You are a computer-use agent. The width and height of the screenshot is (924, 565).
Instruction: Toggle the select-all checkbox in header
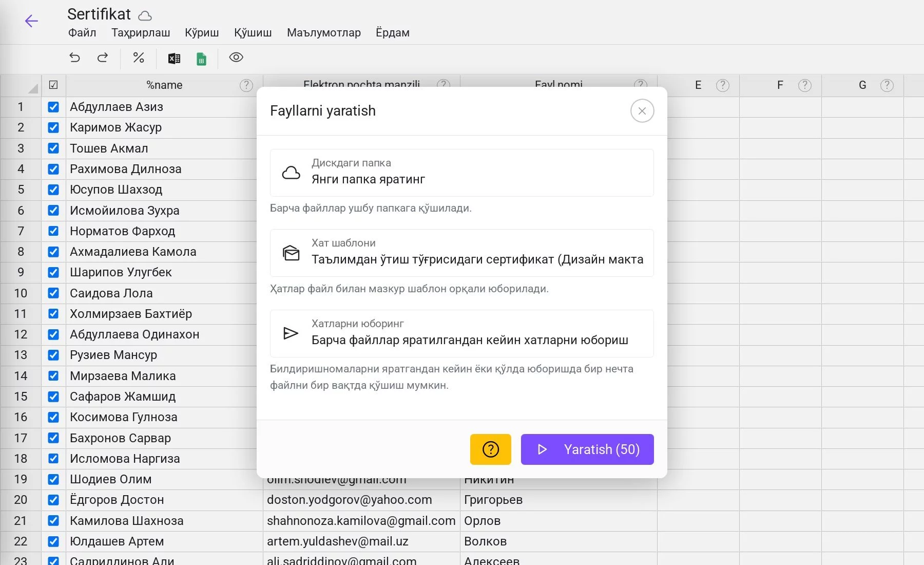[x=53, y=85]
